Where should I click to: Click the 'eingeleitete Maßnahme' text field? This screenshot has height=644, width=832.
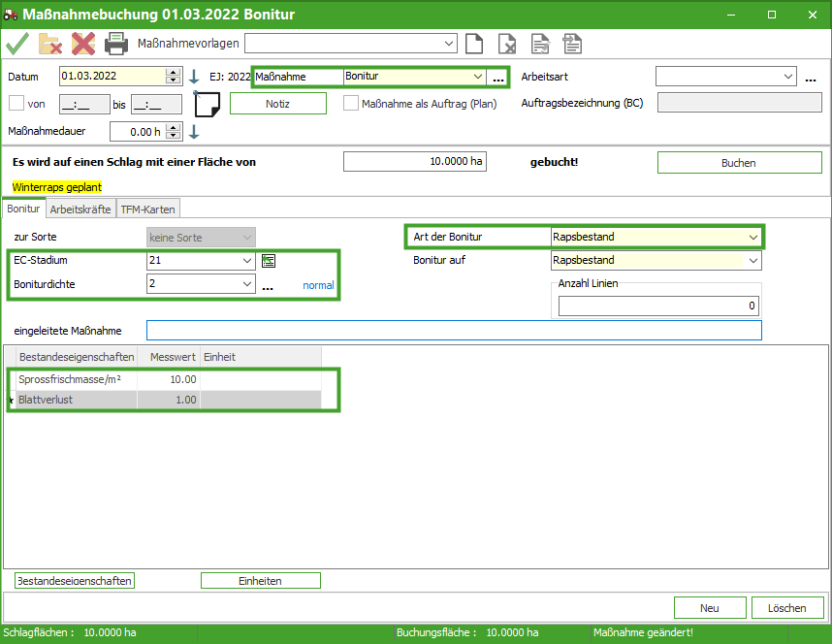(453, 331)
